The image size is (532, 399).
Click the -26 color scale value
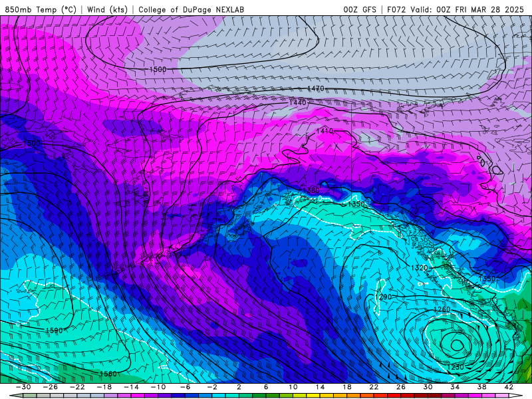(51, 387)
